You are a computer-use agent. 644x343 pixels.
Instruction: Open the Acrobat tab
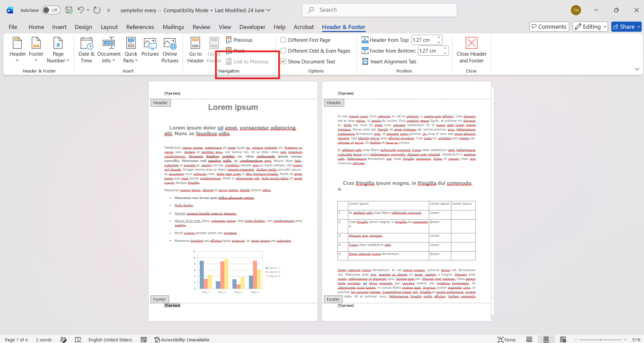pos(303,27)
